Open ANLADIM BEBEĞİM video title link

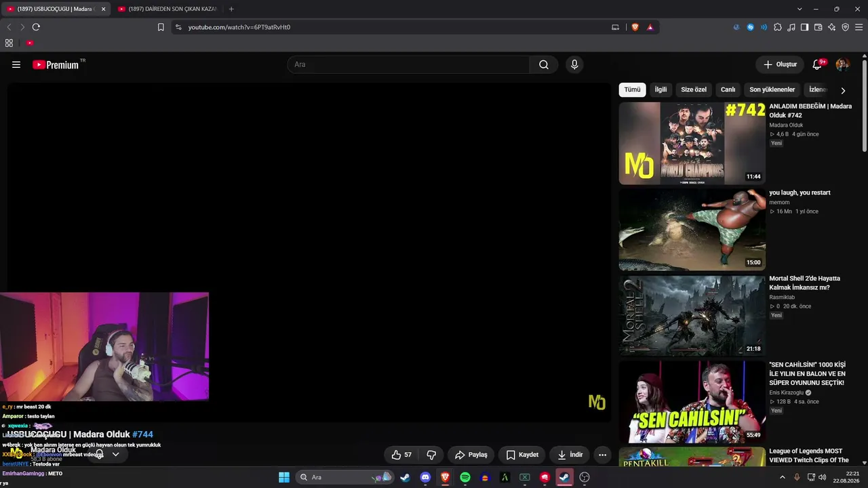[810, 110]
